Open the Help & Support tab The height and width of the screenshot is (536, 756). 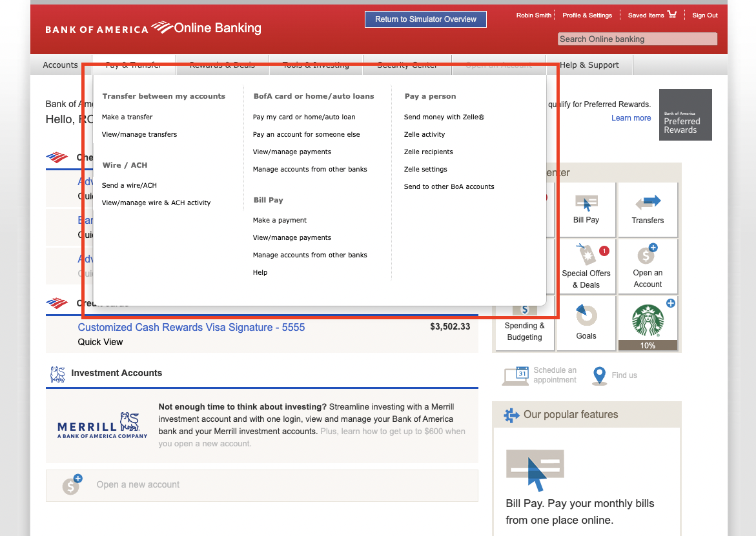point(589,65)
